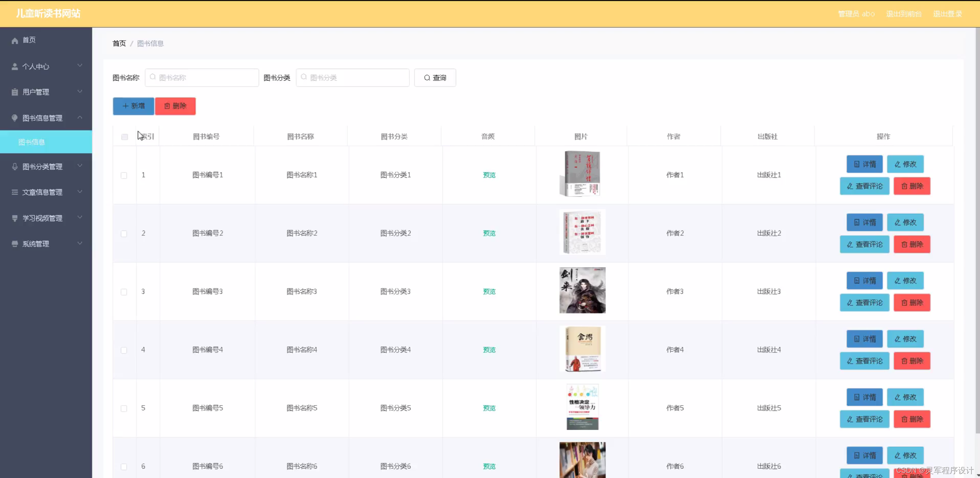Click the trash icon in red 删除 toolbar button
980x478 pixels.
(x=167, y=106)
